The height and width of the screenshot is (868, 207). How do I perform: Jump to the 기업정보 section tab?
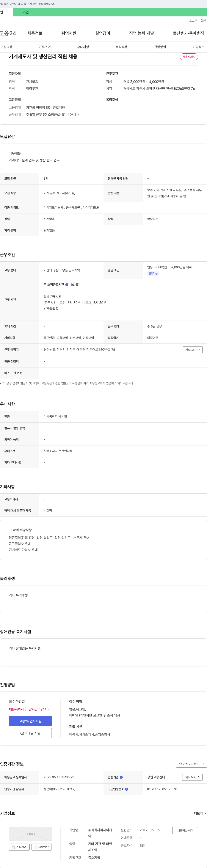[198, 47]
